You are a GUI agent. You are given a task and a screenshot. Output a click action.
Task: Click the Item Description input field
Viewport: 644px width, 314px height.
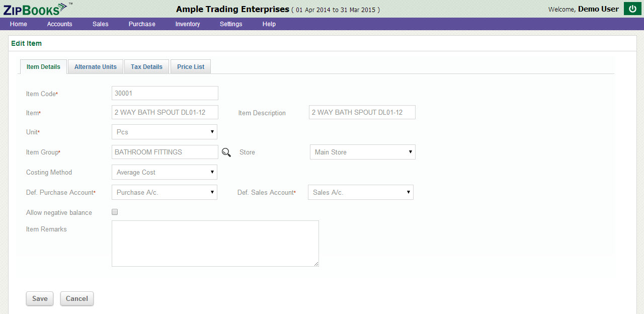(x=362, y=113)
